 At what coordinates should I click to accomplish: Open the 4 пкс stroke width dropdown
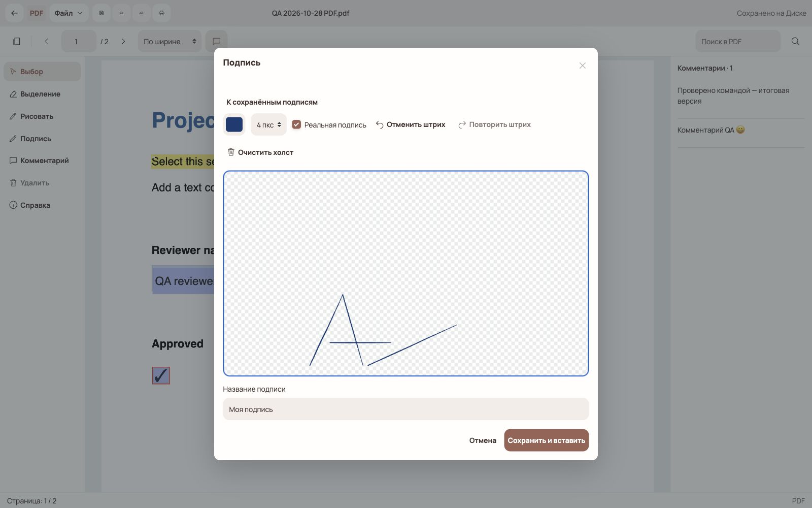[x=268, y=124]
